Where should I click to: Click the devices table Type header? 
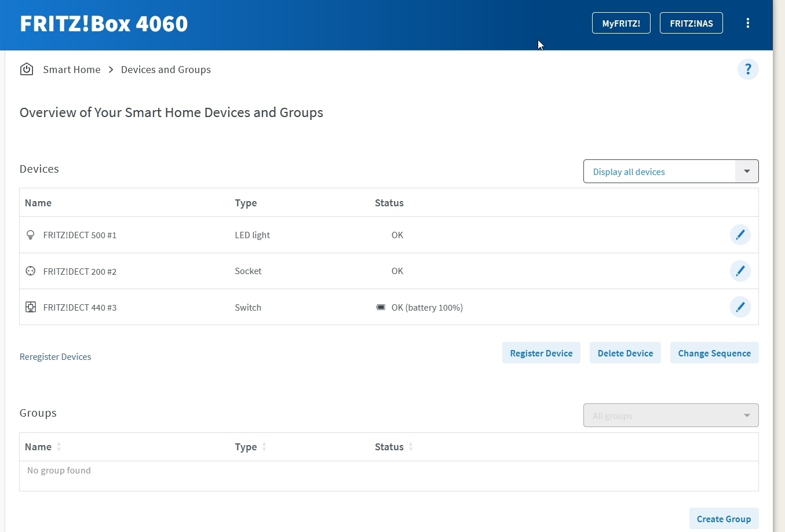click(246, 203)
